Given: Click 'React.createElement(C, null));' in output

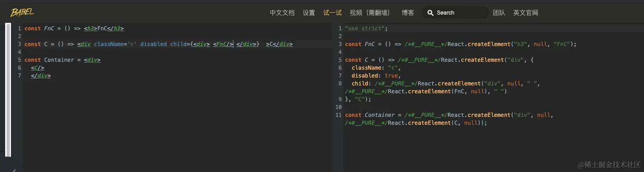Looking at the screenshot, I should [437, 123].
